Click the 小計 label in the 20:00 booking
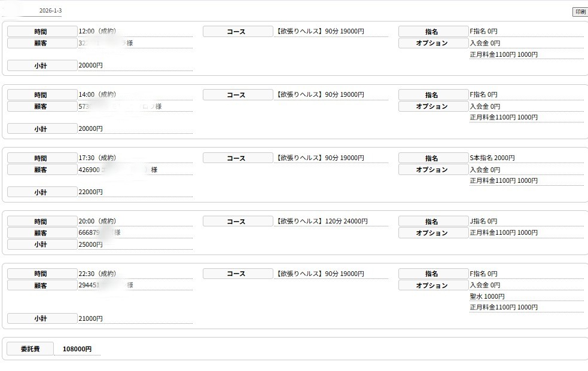 [x=41, y=244]
